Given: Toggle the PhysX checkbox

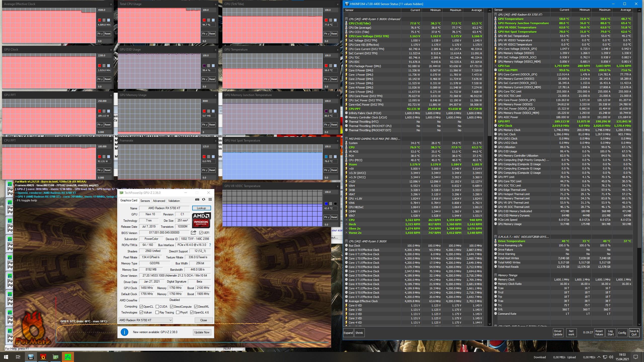Looking at the screenshot, I should click(178, 312).
